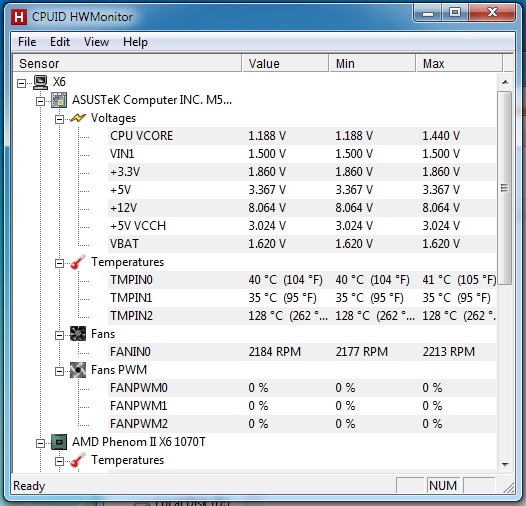
Task: Collapse the X6 root node
Action: [x=21, y=83]
